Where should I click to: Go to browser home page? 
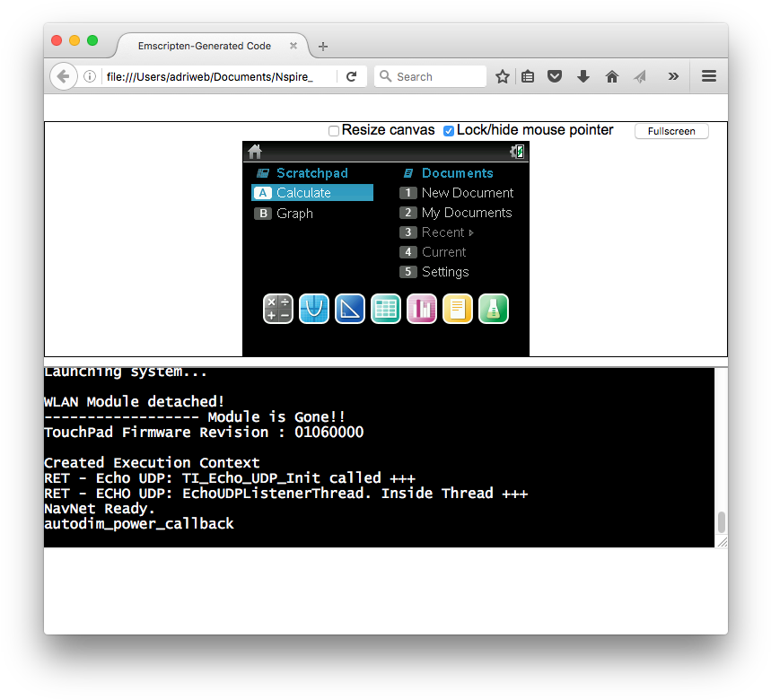click(612, 76)
